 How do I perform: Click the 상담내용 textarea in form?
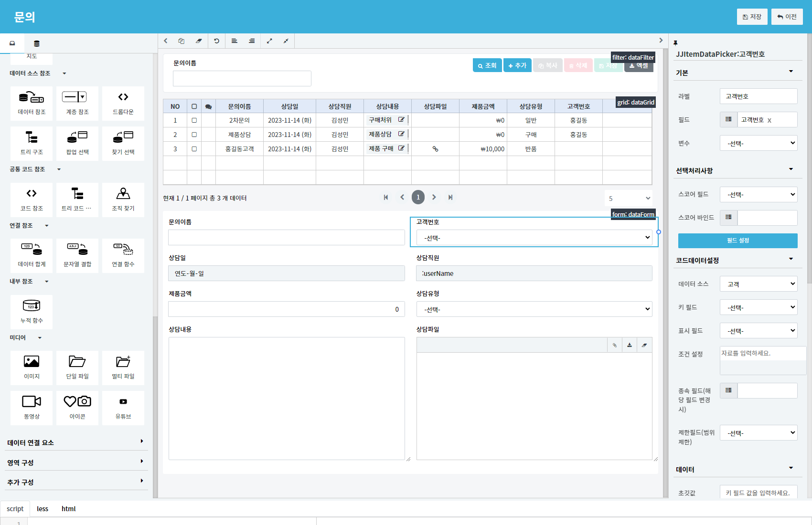coord(287,399)
